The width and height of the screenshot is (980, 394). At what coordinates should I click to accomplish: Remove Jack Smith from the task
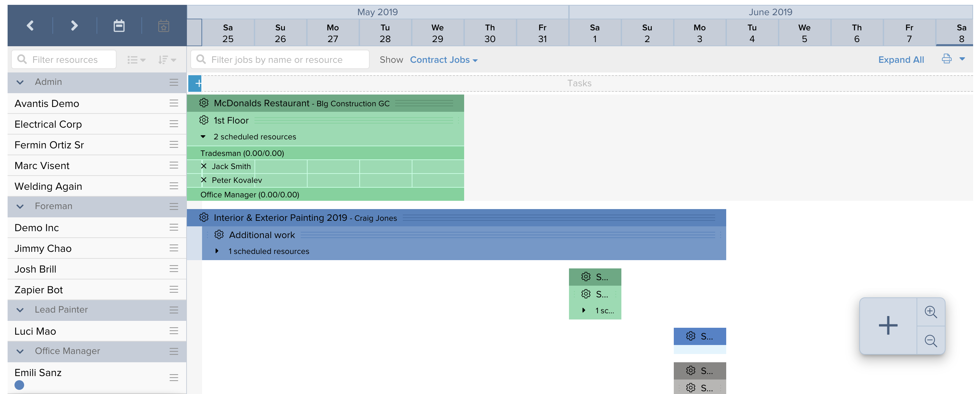(x=203, y=166)
